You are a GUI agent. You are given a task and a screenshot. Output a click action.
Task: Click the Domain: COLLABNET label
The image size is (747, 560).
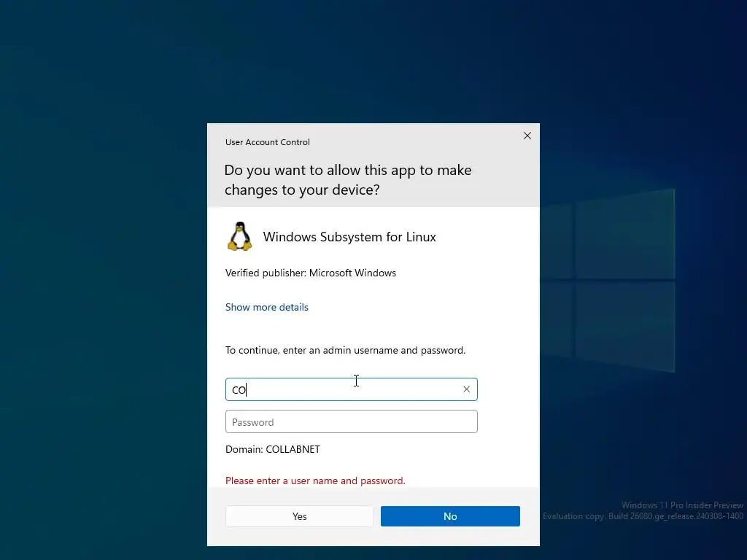pyautogui.click(x=273, y=449)
